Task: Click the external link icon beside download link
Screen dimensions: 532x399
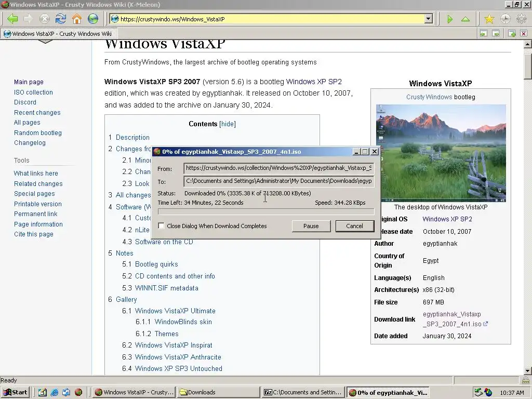Action: coord(486,324)
